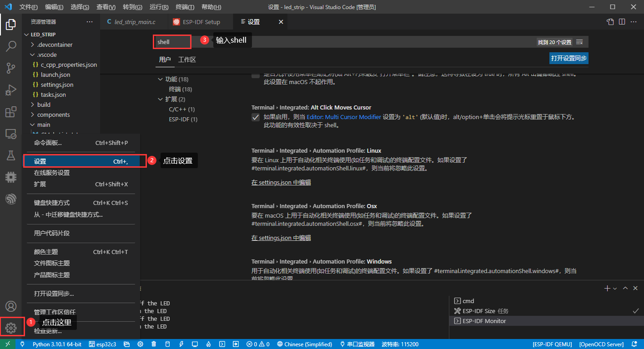The height and width of the screenshot is (349, 644).
Task: Run build, flash and monitor flame icon
Action: (x=208, y=344)
